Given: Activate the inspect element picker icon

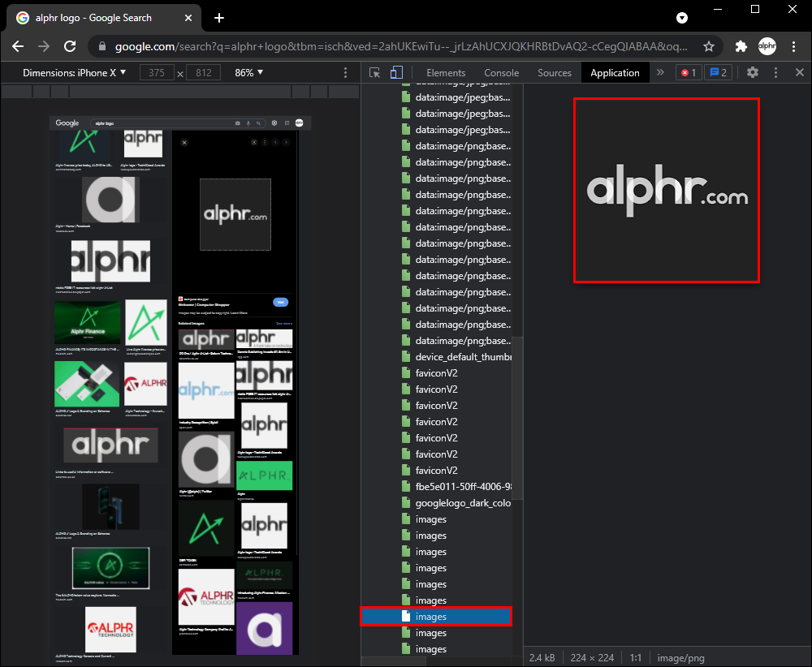Looking at the screenshot, I should click(x=374, y=73).
